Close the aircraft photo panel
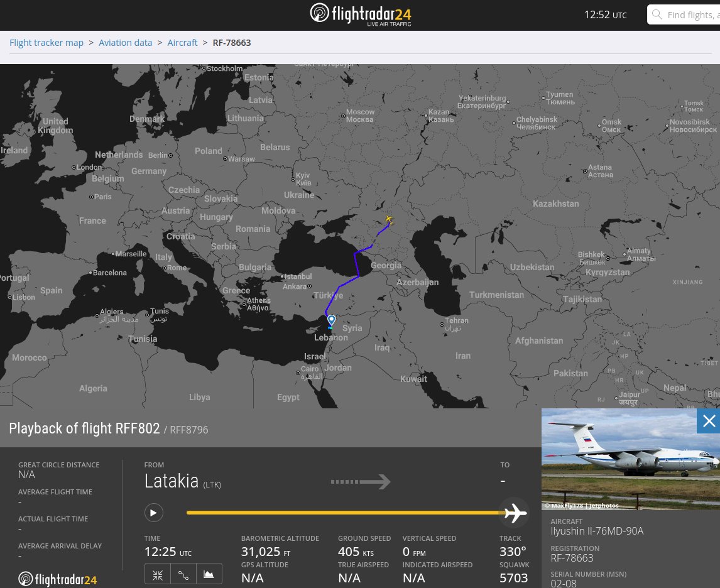 coord(709,421)
